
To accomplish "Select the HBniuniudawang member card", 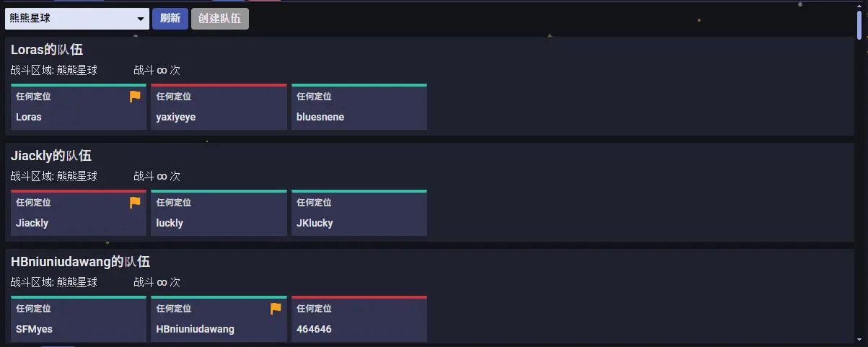I will coord(219,319).
